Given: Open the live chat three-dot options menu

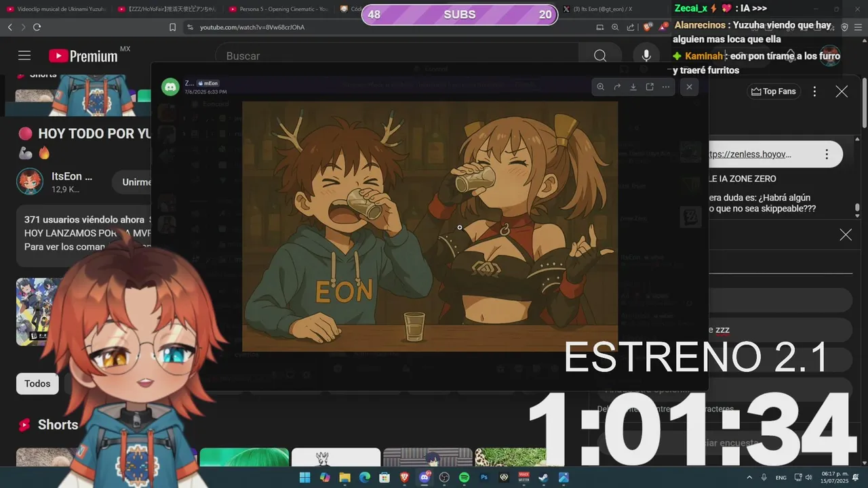Looking at the screenshot, I should (814, 91).
